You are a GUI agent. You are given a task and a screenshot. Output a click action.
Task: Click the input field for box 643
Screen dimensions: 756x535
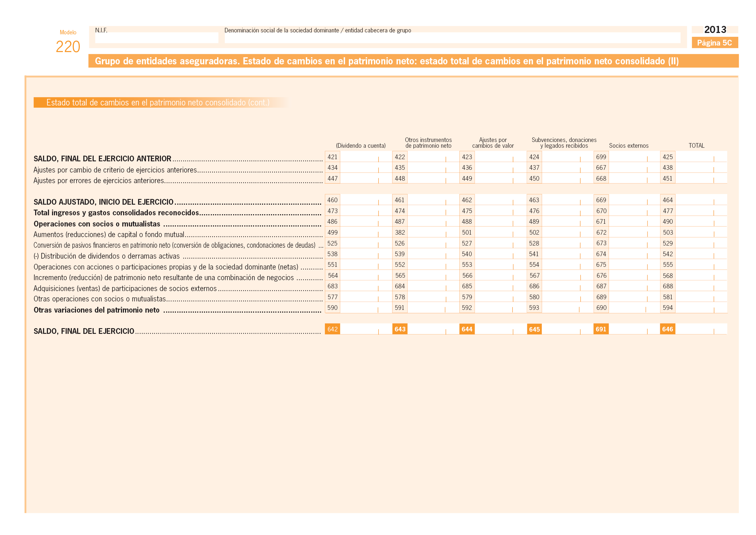pyautogui.click(x=433, y=329)
